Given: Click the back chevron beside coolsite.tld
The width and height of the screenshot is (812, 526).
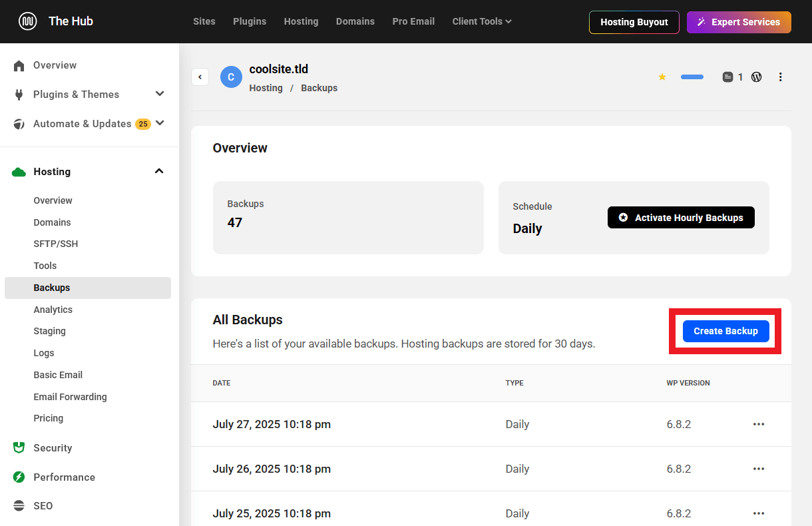Looking at the screenshot, I should pyautogui.click(x=200, y=77).
